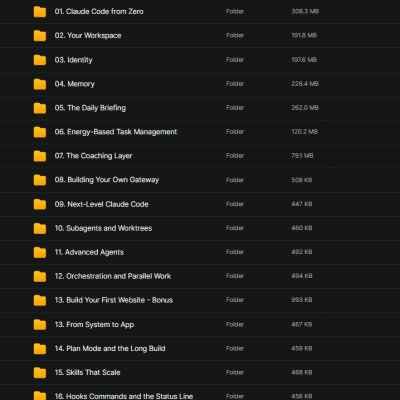Viewport: 400px width, 400px height.
Task: Open '10. Subagents and Worktrees' name
Action: [x=103, y=228]
